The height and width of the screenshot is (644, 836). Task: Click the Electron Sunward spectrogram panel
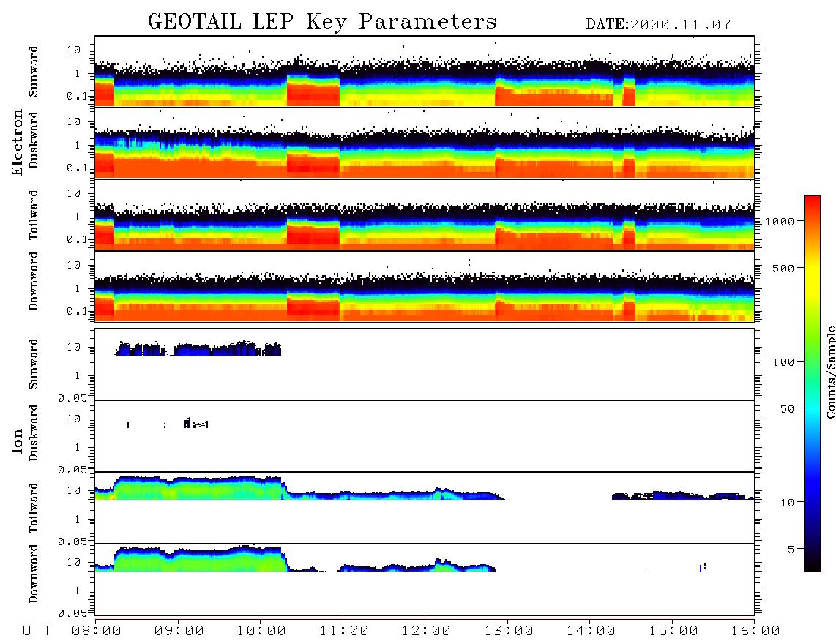tap(425, 72)
